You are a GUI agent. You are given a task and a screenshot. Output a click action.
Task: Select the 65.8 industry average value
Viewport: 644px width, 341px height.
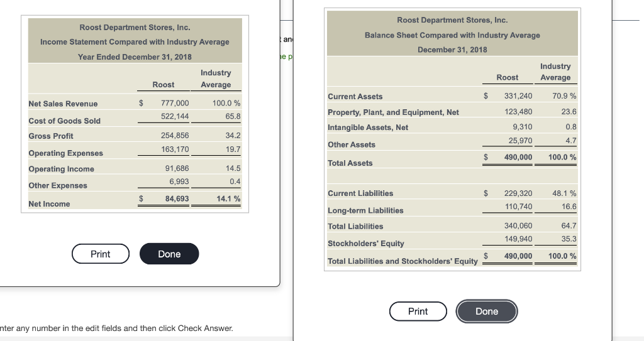(233, 116)
